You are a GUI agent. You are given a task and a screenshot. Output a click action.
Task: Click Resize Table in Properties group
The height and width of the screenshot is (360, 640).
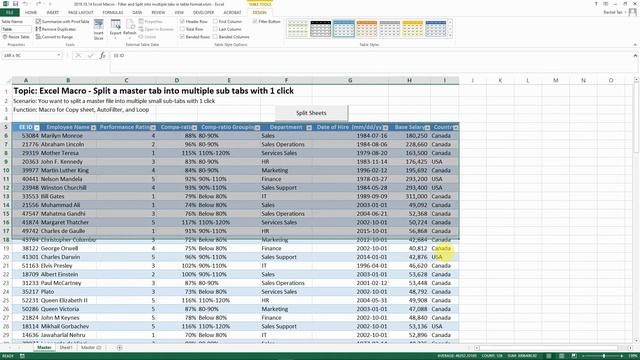[x=16, y=37]
